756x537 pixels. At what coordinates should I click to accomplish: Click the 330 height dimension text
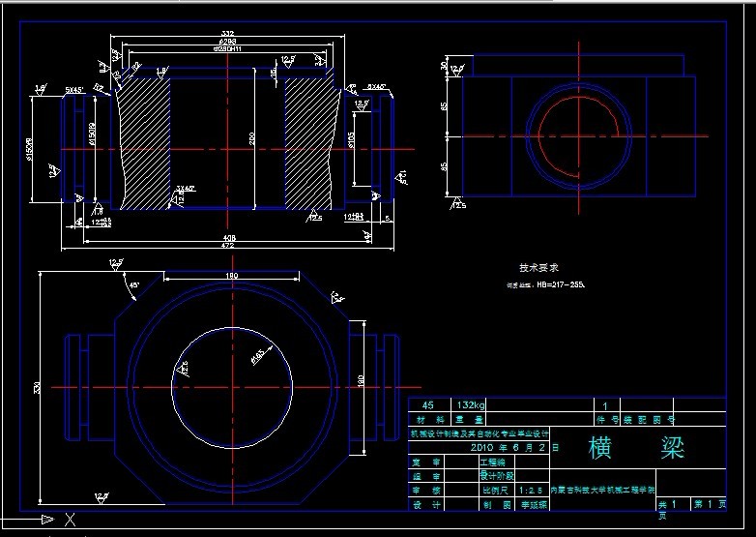click(x=37, y=387)
